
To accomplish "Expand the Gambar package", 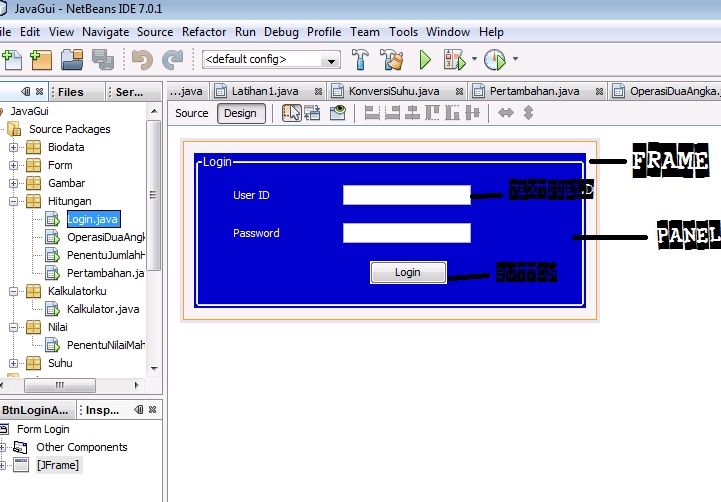I will click(13, 183).
